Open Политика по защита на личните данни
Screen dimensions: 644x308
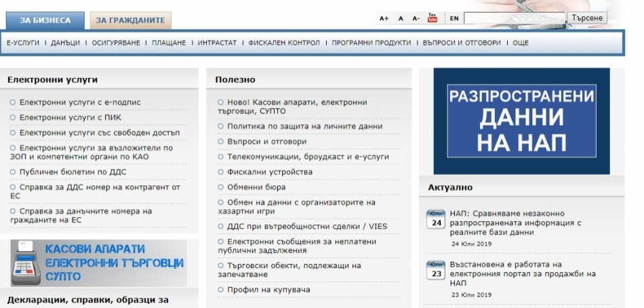click(x=305, y=126)
